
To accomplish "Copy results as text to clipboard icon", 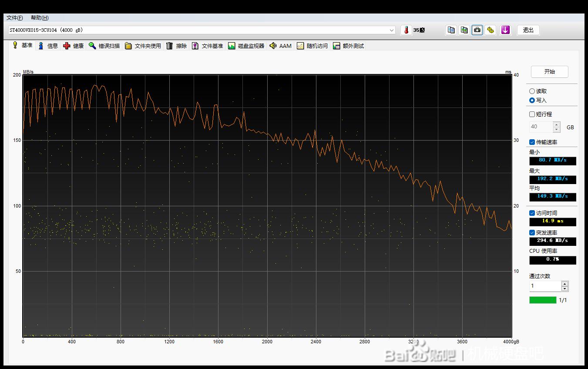I will pyautogui.click(x=451, y=30).
